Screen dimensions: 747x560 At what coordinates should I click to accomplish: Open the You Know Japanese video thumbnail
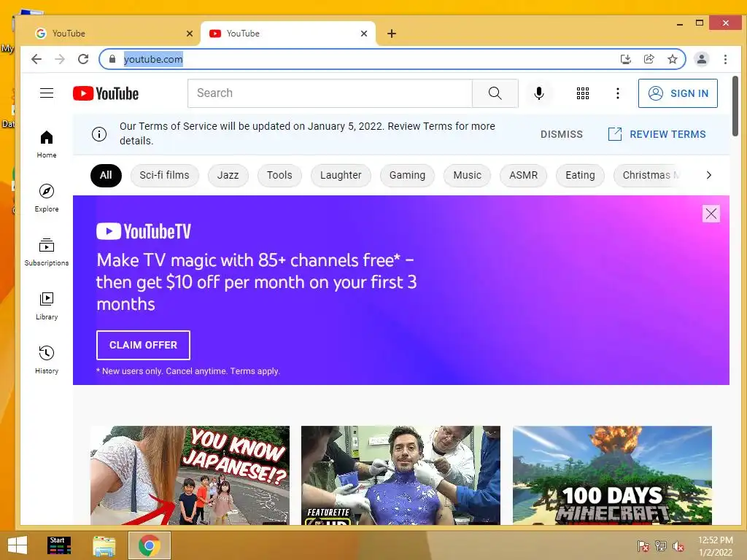(190, 475)
